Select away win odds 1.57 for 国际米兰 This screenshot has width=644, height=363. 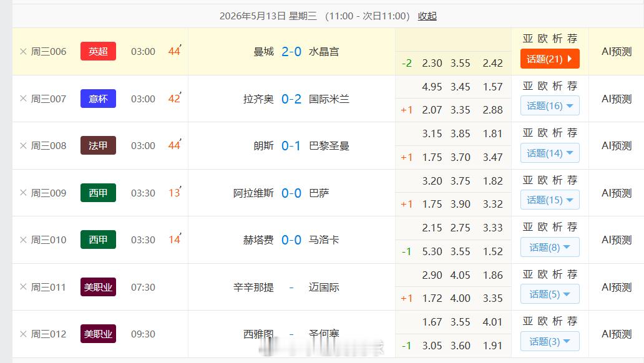[x=492, y=87]
